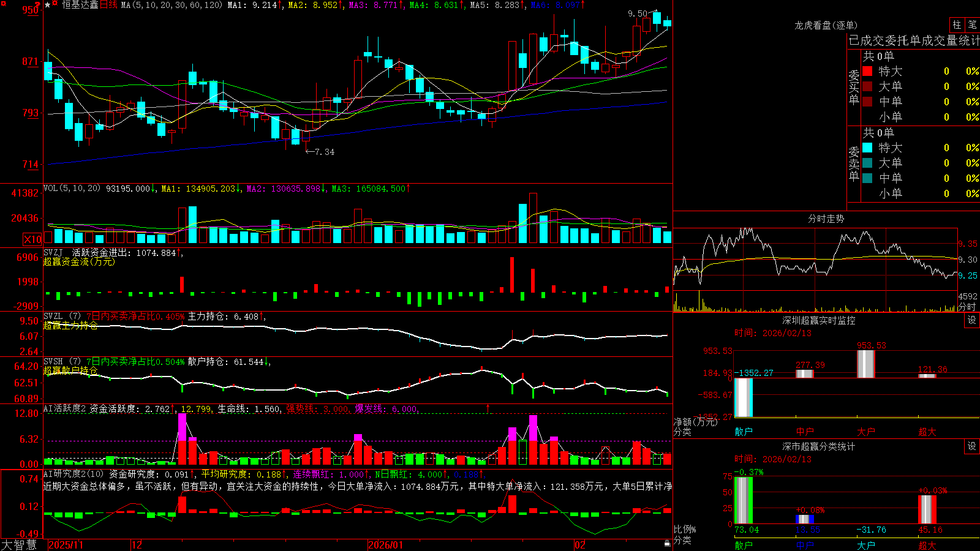Click the red question mark help icon
This screenshot has width=980, height=551.
(x=37, y=4)
